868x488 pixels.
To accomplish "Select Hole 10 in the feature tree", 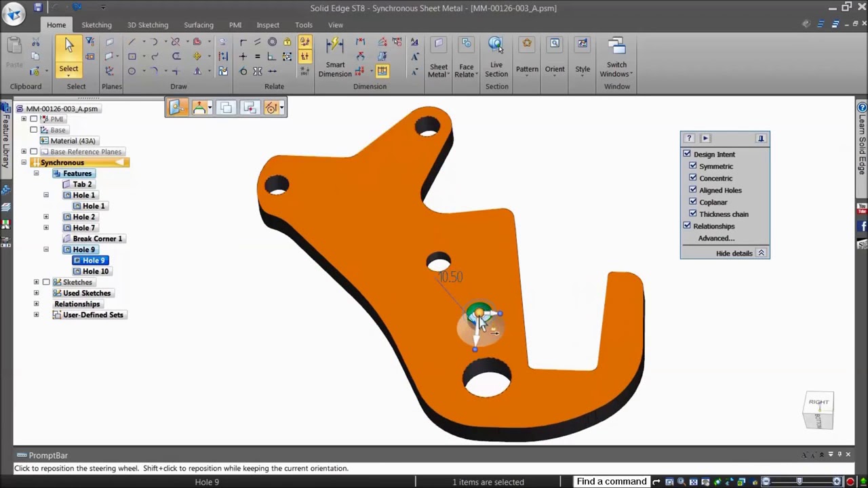I will 90,271.
